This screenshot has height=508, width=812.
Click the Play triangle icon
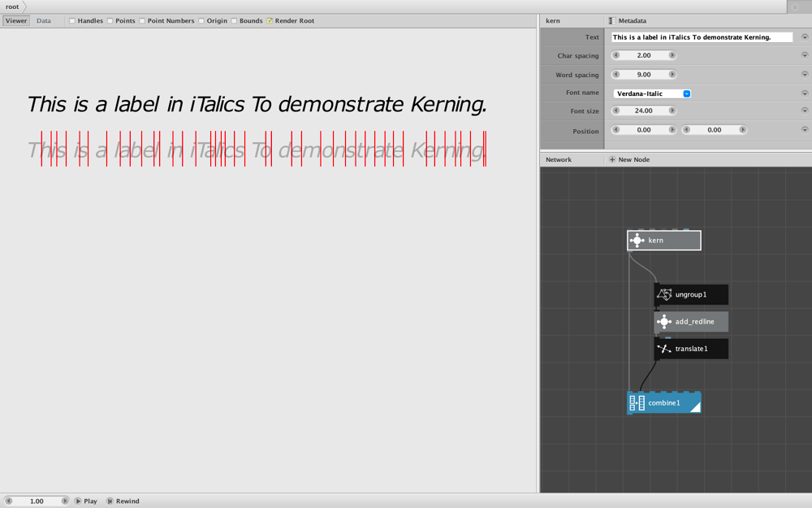click(x=78, y=501)
